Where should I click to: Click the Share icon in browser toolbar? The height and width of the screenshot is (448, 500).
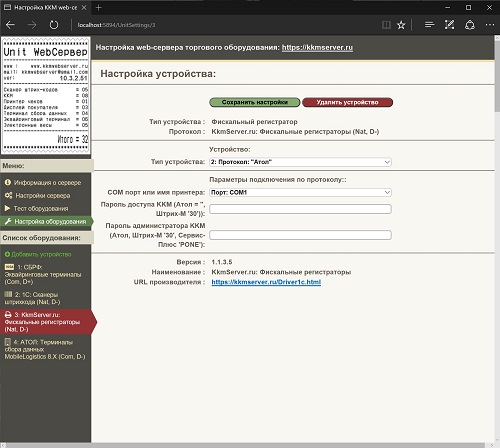[470, 25]
